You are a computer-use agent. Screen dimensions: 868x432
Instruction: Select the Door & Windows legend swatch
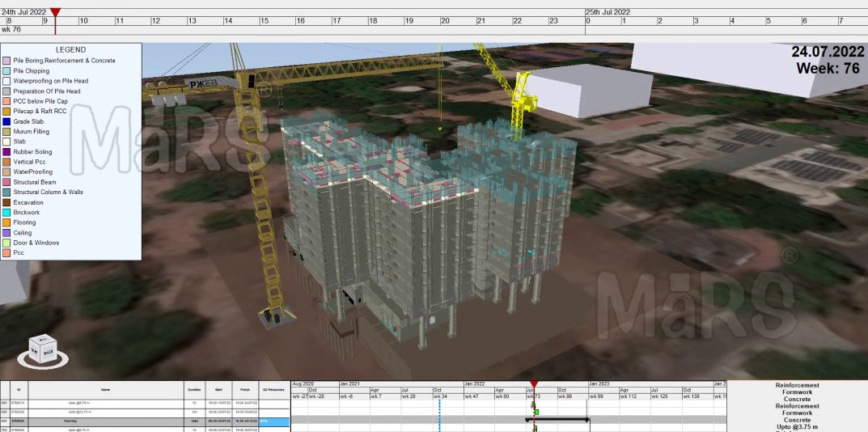pyautogui.click(x=6, y=243)
